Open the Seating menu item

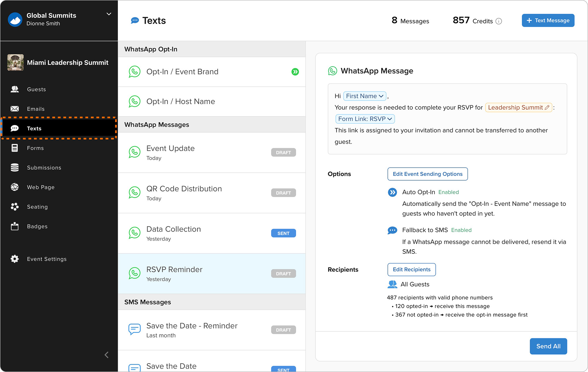point(59,207)
